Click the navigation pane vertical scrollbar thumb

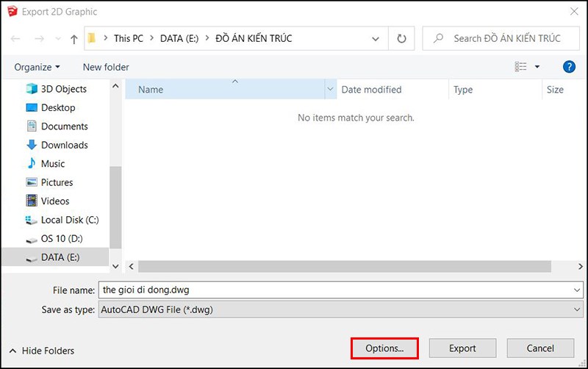[115, 207]
